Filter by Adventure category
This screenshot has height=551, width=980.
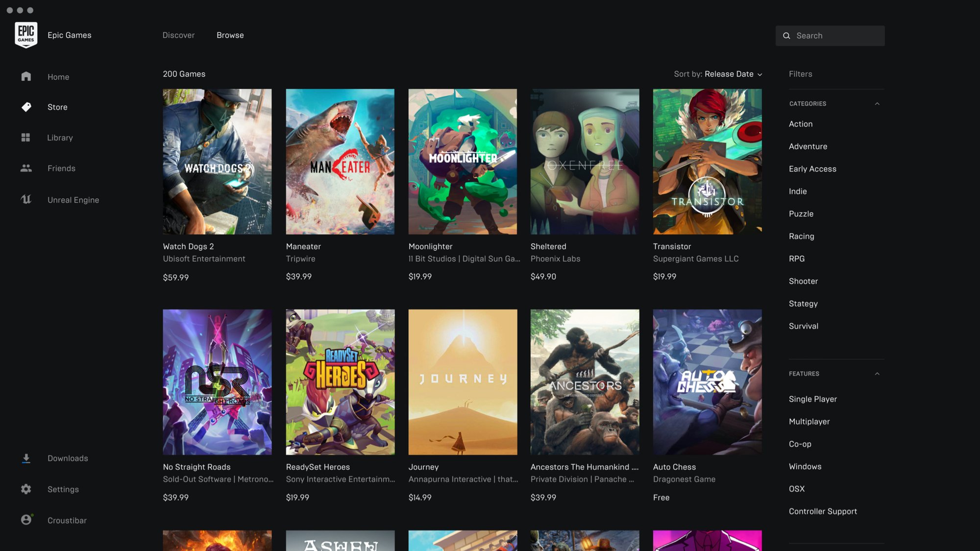point(808,146)
